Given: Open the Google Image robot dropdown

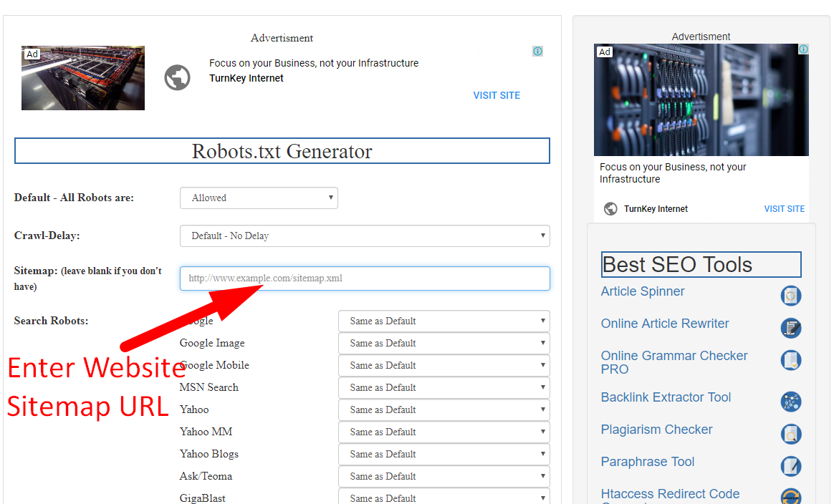Looking at the screenshot, I should tap(444, 343).
